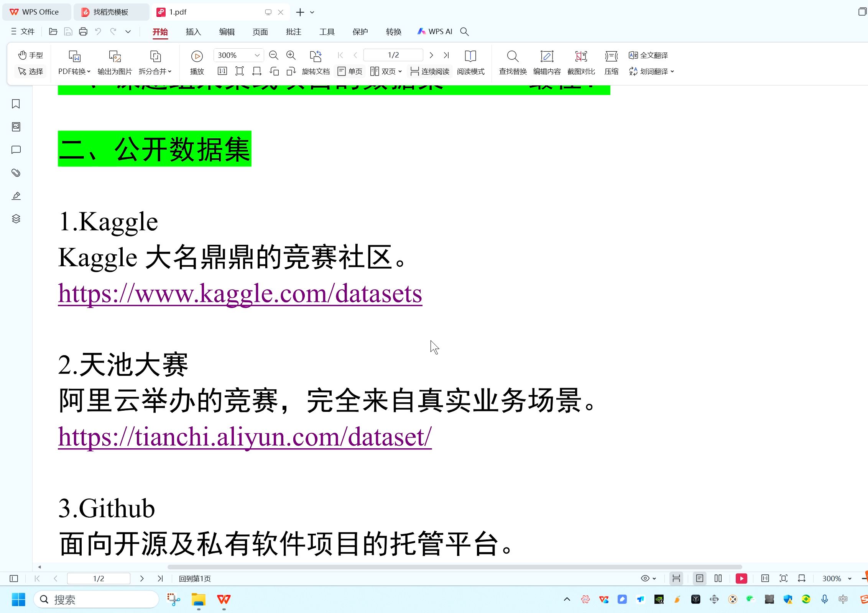Click the print icon in quick access
The width and height of the screenshot is (868, 613).
coord(83,32)
